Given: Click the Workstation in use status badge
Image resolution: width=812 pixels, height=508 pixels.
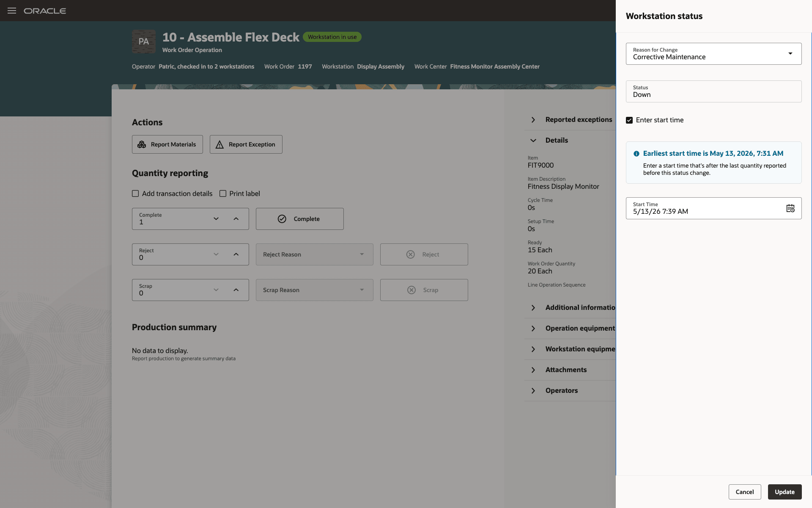Looking at the screenshot, I should (332, 37).
